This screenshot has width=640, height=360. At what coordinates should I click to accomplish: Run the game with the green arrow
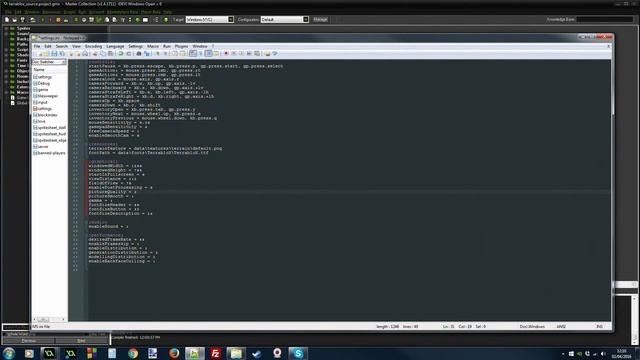[x=43, y=20]
